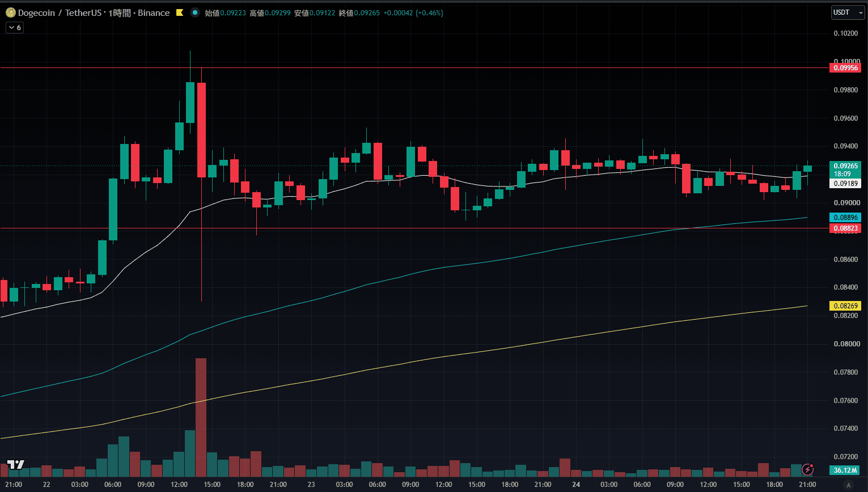Click the tallest red volume bar
Screen dimensions: 868x492
pyautogui.click(x=201, y=417)
